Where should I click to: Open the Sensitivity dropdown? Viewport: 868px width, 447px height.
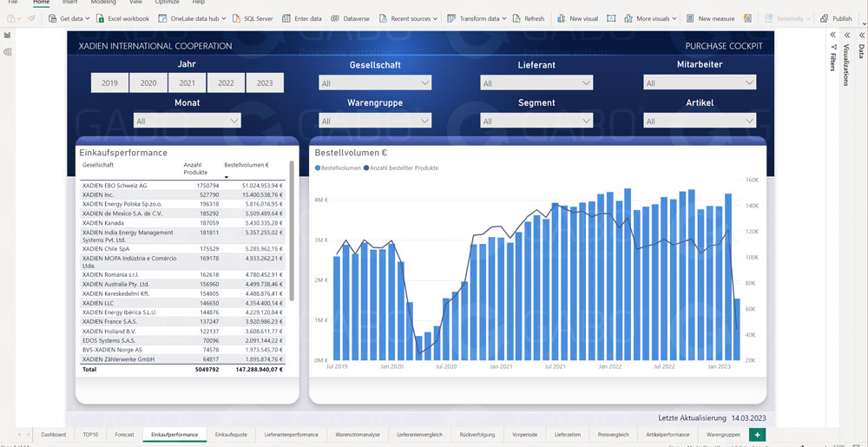(788, 18)
